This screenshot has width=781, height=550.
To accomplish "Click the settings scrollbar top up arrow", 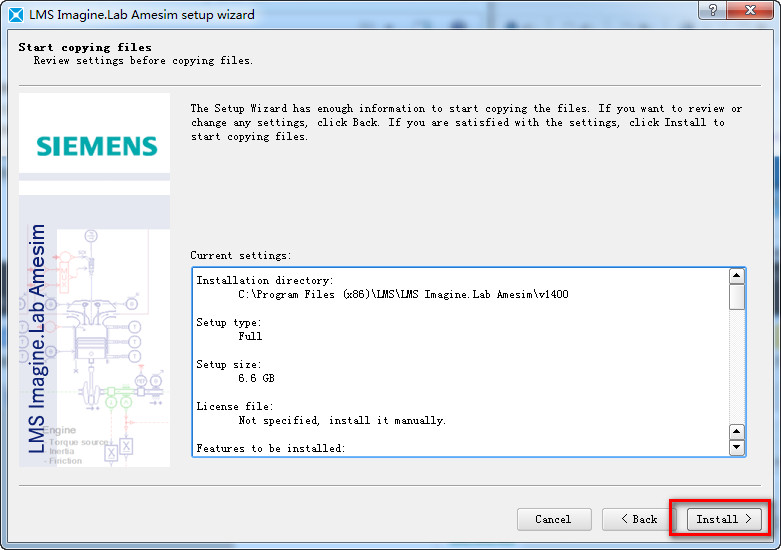I will point(737,275).
